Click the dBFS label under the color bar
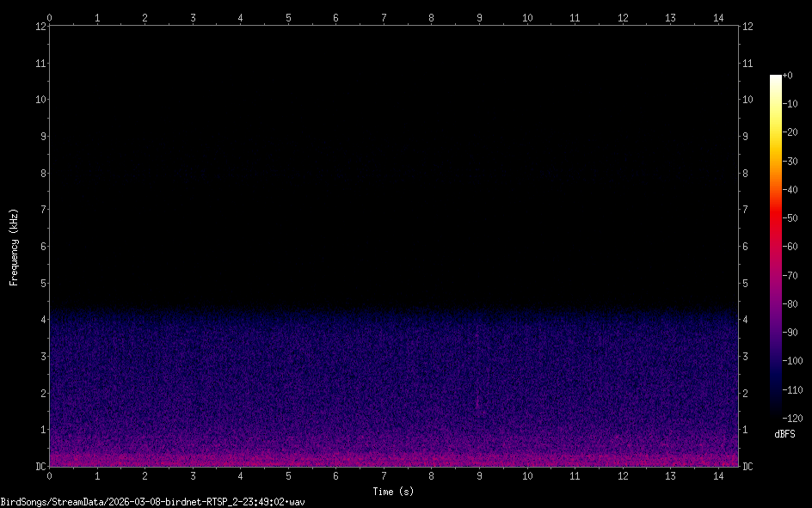This screenshot has width=812, height=508. tap(784, 435)
